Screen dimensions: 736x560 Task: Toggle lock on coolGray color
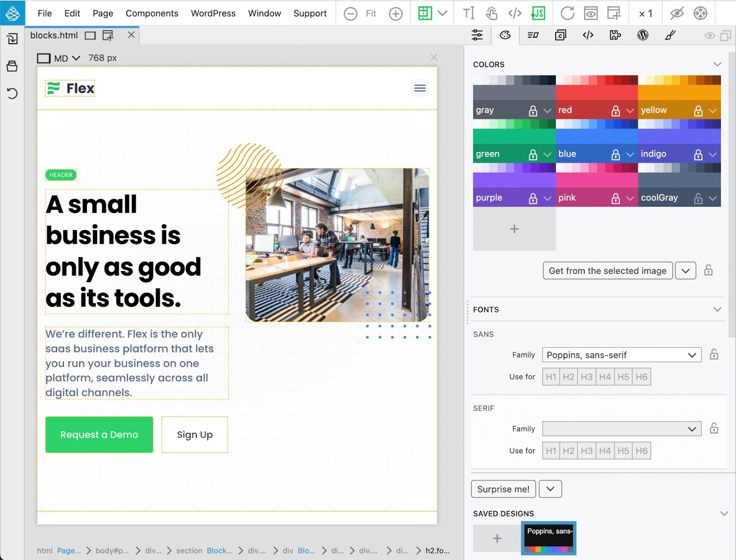[698, 198]
